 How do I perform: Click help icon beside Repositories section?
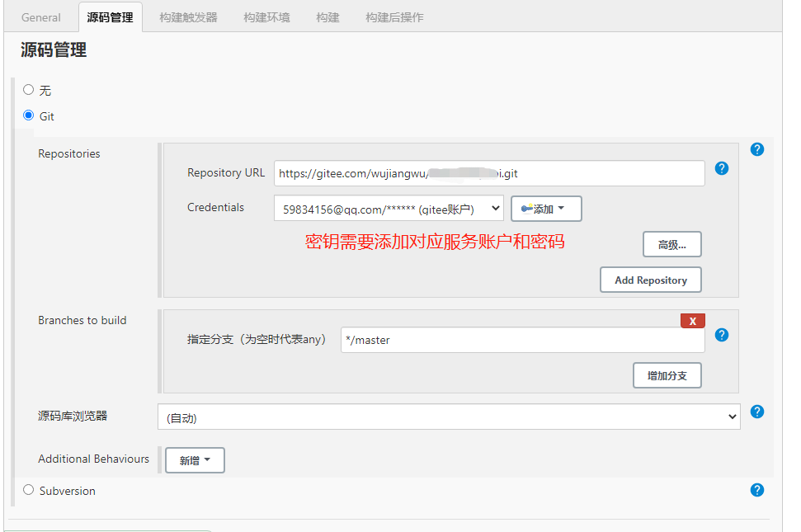[x=757, y=149]
